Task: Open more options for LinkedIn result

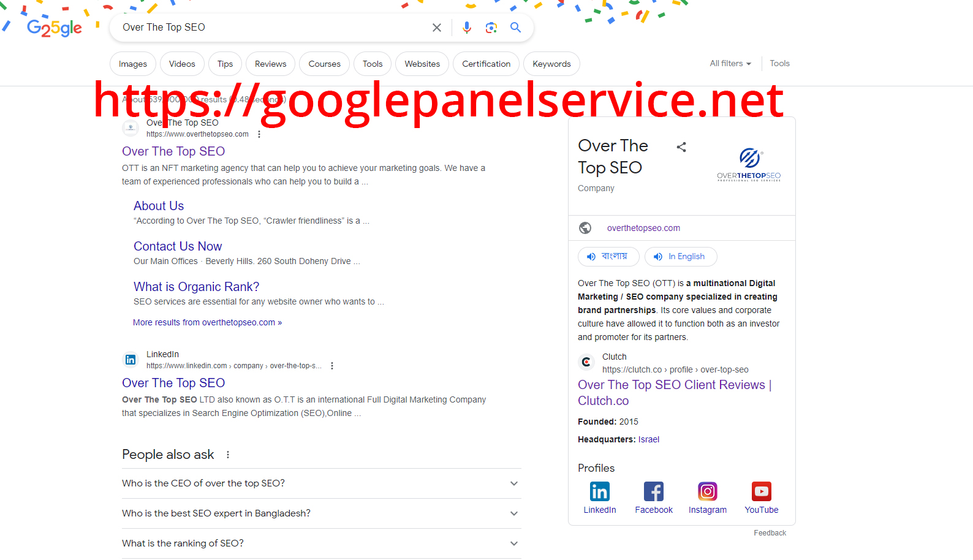Action: (332, 366)
